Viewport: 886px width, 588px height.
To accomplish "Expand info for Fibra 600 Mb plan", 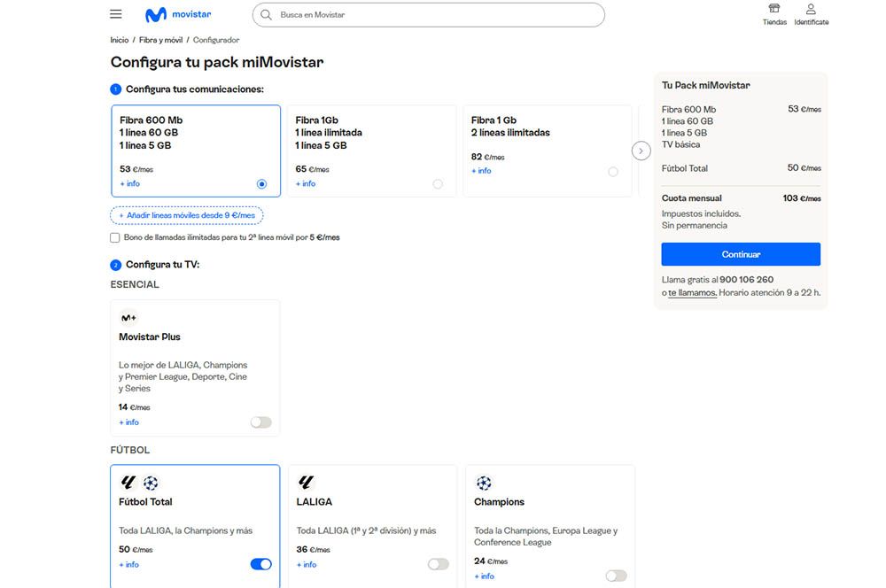I will click(130, 183).
